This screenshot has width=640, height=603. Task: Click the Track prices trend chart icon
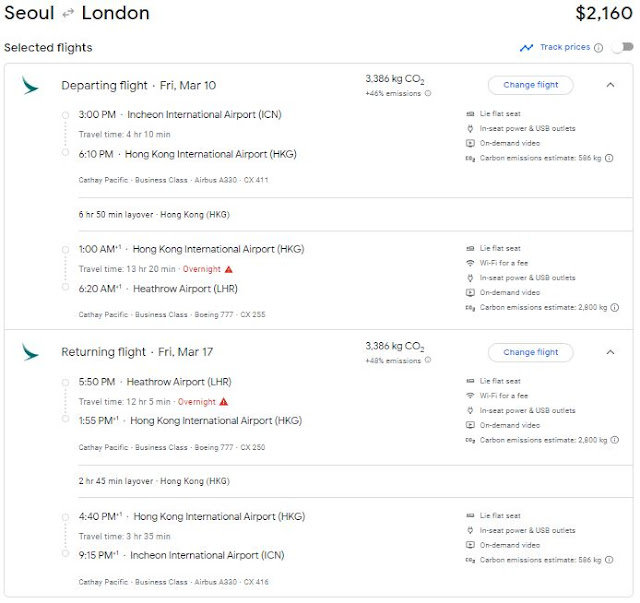coord(526,47)
